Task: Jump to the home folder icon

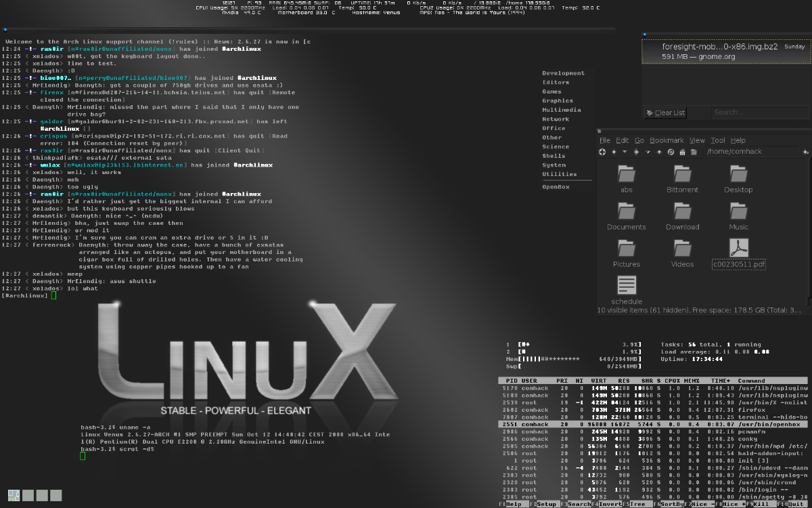Action: point(682,152)
